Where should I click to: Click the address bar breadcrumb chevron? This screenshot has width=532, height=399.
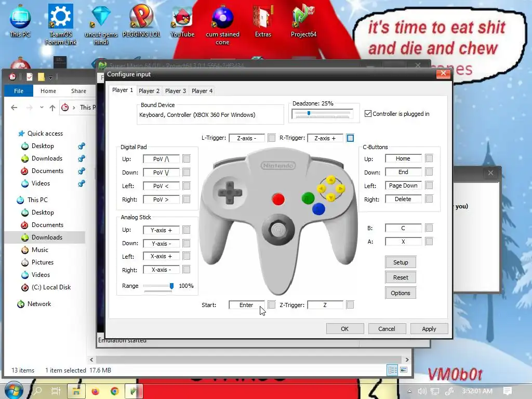click(74, 108)
